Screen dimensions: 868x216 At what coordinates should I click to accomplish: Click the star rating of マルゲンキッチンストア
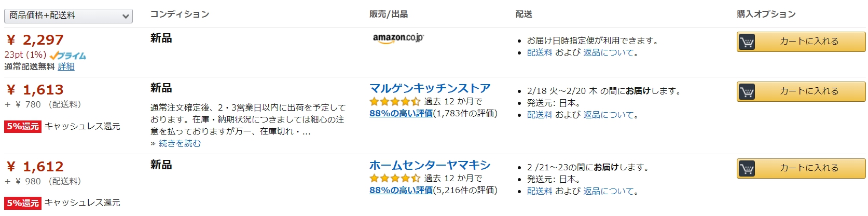coord(395,102)
